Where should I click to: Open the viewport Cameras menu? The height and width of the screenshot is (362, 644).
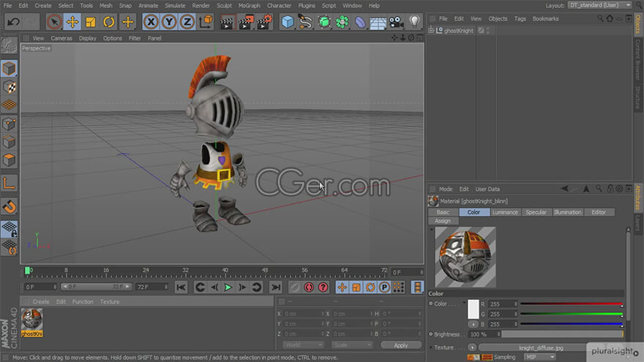[61, 38]
